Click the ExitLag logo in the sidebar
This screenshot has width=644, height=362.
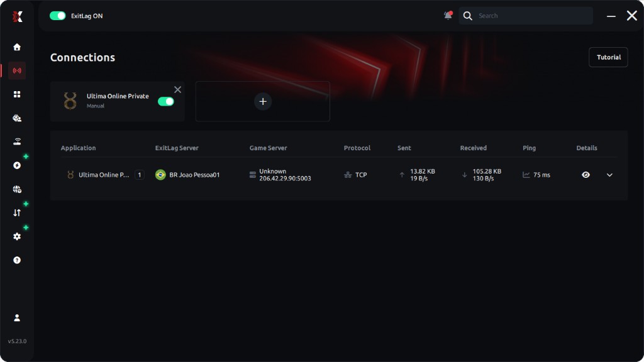pos(17,16)
